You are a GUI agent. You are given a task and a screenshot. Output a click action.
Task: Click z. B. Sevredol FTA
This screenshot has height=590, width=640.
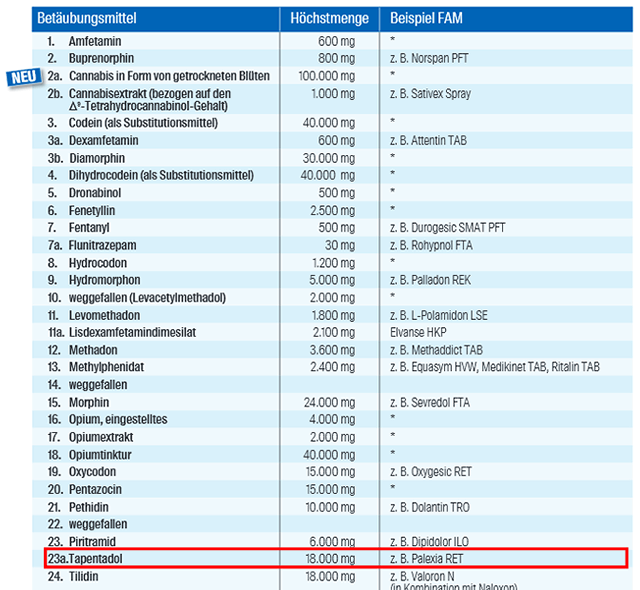click(430, 403)
